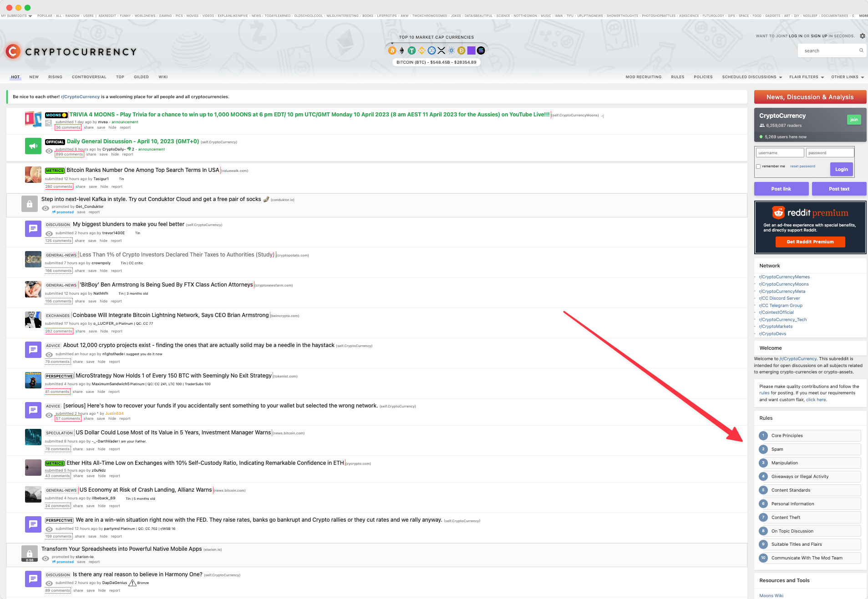Select the Dogecoin icon in top currencies row
Screen dimensions: 868x599
[x=461, y=50]
